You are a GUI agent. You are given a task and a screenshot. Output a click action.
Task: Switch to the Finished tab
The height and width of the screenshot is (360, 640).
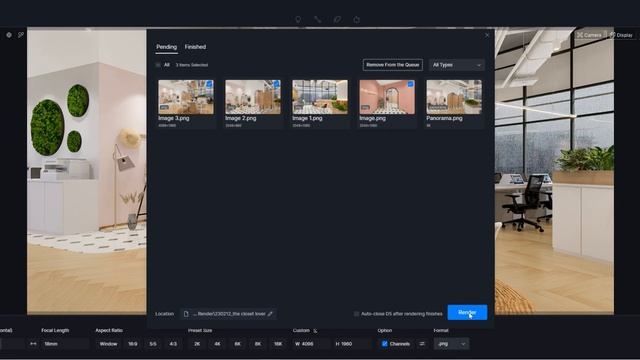pos(195,47)
